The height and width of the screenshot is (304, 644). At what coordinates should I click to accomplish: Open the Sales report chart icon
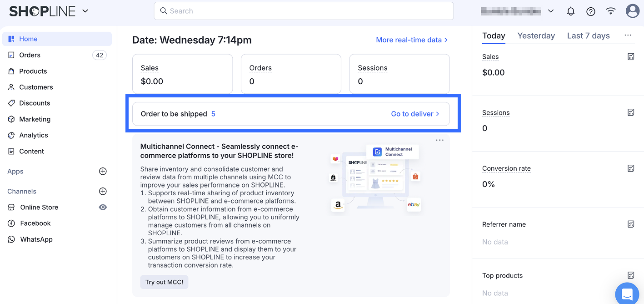pos(631,57)
